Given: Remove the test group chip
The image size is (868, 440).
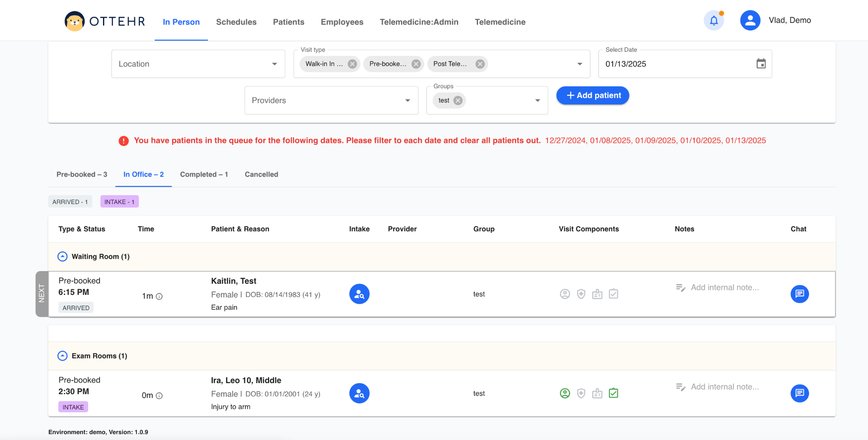Looking at the screenshot, I should click(x=458, y=101).
